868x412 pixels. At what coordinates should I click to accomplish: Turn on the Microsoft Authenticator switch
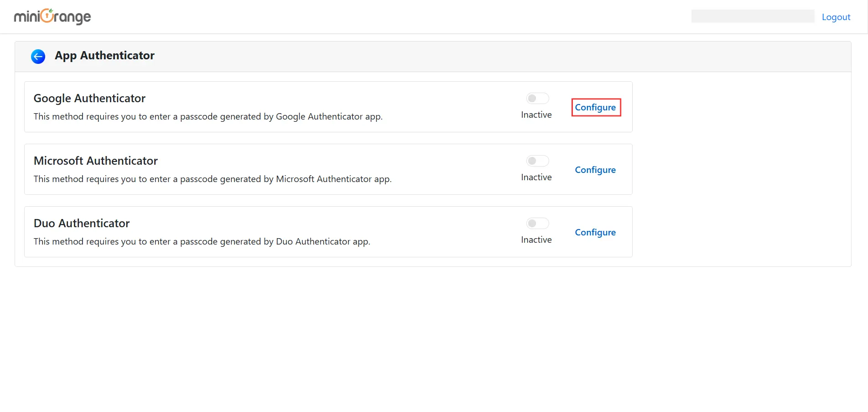pyautogui.click(x=537, y=161)
